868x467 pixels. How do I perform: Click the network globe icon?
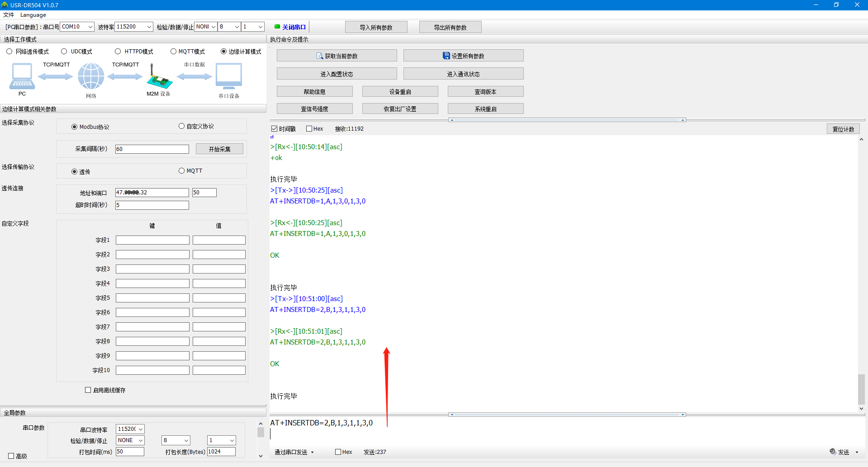[91, 76]
